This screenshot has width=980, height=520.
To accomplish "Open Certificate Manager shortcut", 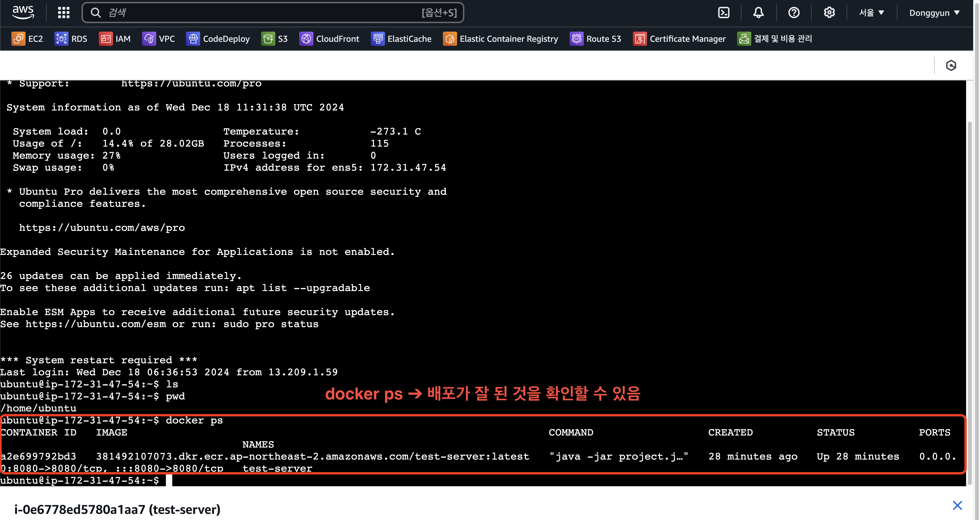I will click(x=679, y=39).
